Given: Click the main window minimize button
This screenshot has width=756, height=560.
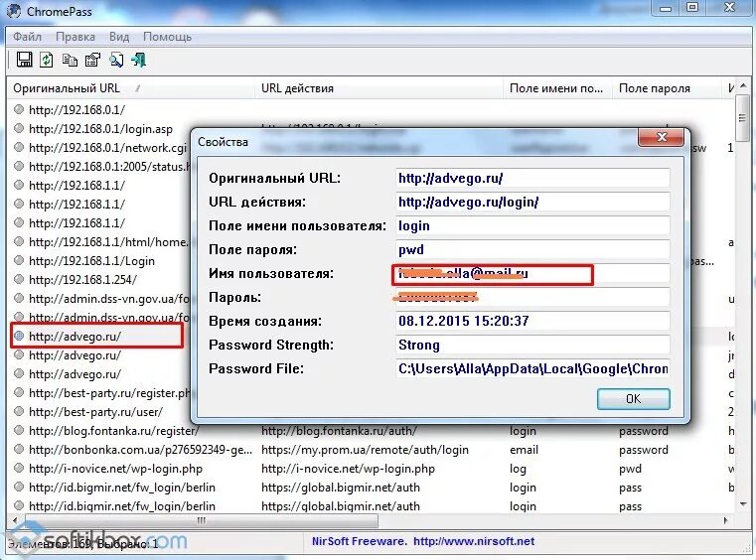Looking at the screenshot, I should 666,8.
